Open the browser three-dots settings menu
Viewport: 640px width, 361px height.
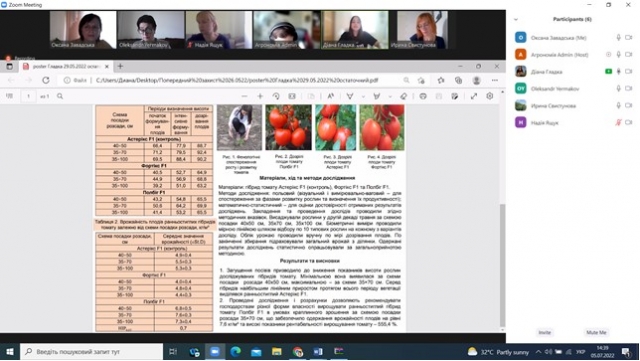coord(495,80)
